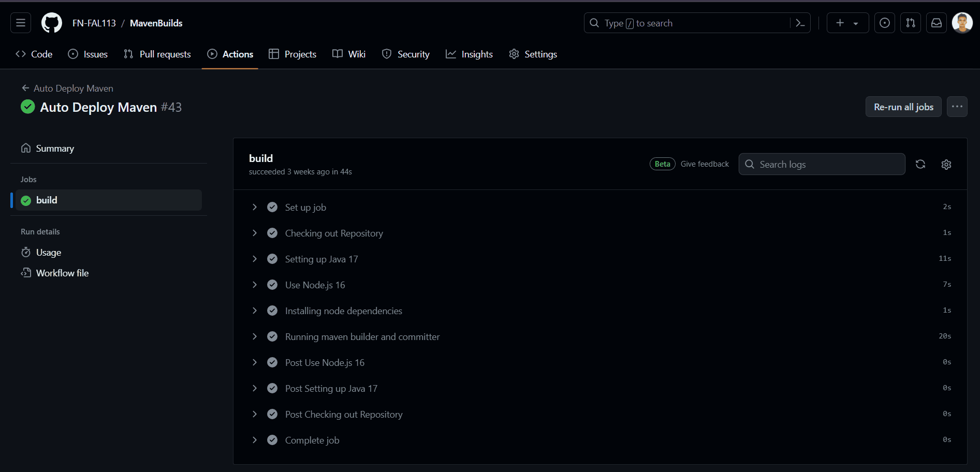Open log settings gear icon
The height and width of the screenshot is (472, 980).
tap(946, 164)
